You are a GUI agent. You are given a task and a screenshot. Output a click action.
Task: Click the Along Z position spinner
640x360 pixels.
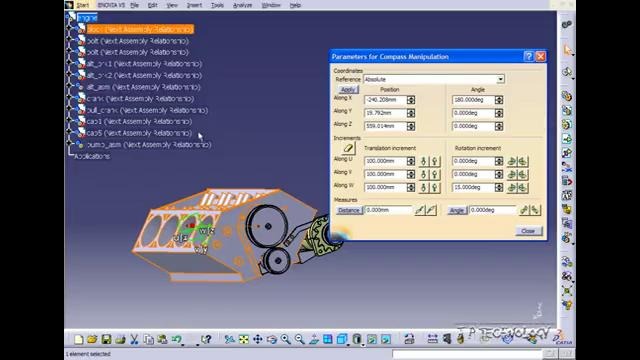[x=411, y=126]
